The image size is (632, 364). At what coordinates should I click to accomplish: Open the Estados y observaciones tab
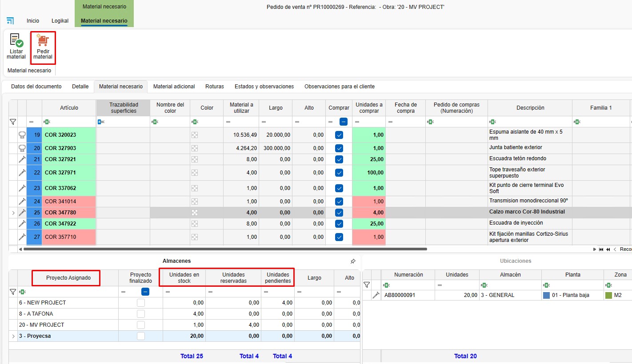264,87
